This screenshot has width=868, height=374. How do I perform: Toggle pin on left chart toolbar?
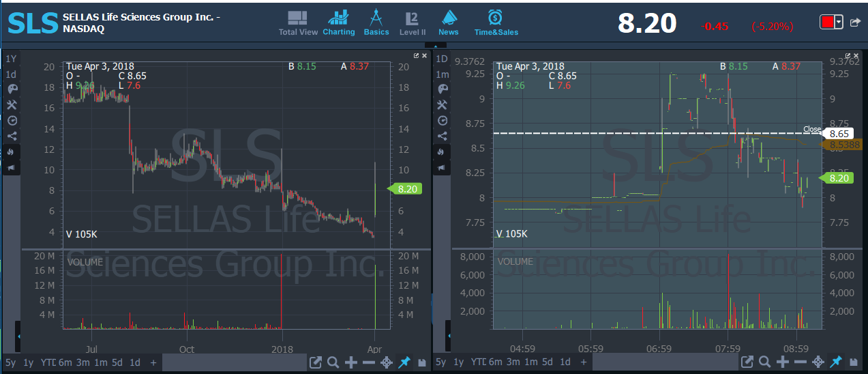[404, 362]
